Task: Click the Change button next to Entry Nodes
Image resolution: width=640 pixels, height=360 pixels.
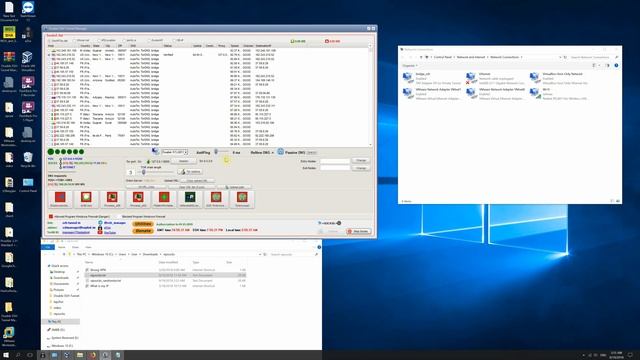Action: point(361,160)
